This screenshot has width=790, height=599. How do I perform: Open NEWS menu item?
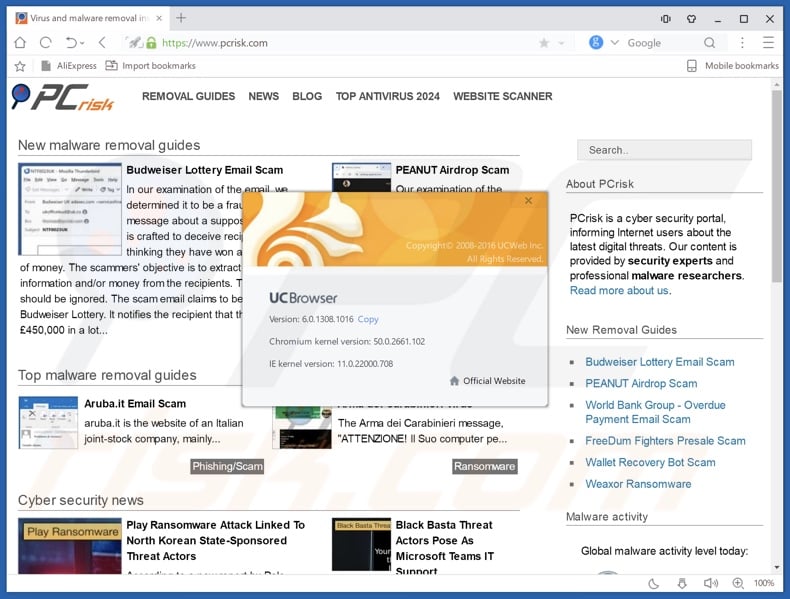[x=264, y=96]
